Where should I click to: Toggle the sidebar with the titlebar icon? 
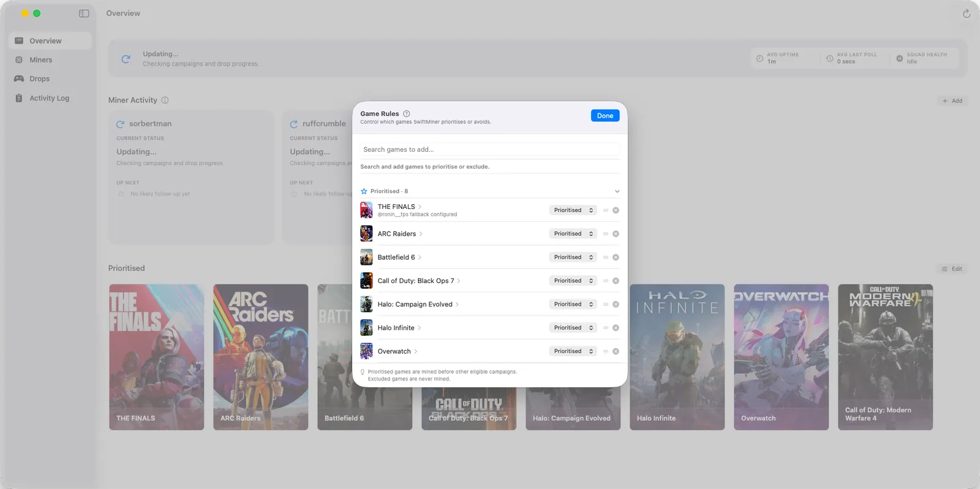pos(84,13)
